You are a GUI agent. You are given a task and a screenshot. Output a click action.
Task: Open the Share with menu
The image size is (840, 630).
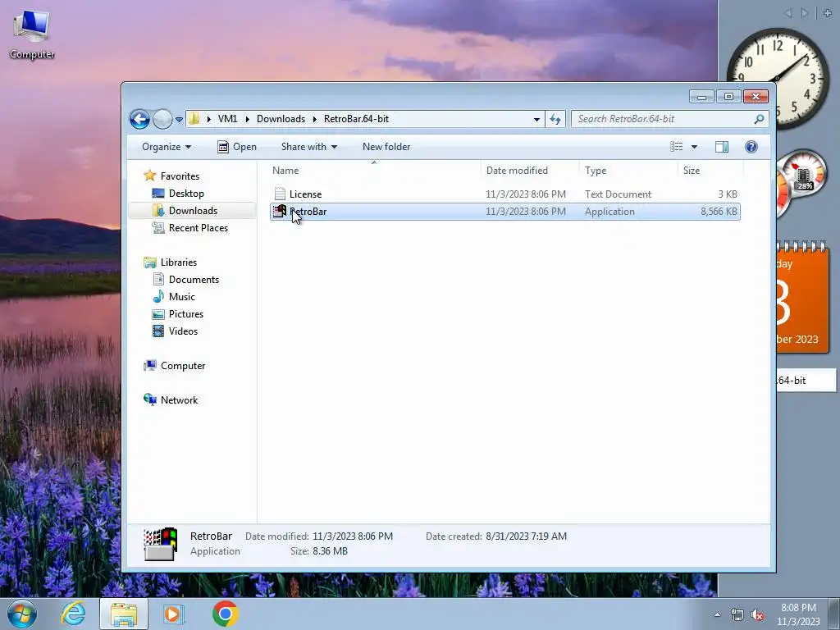pyautogui.click(x=309, y=147)
